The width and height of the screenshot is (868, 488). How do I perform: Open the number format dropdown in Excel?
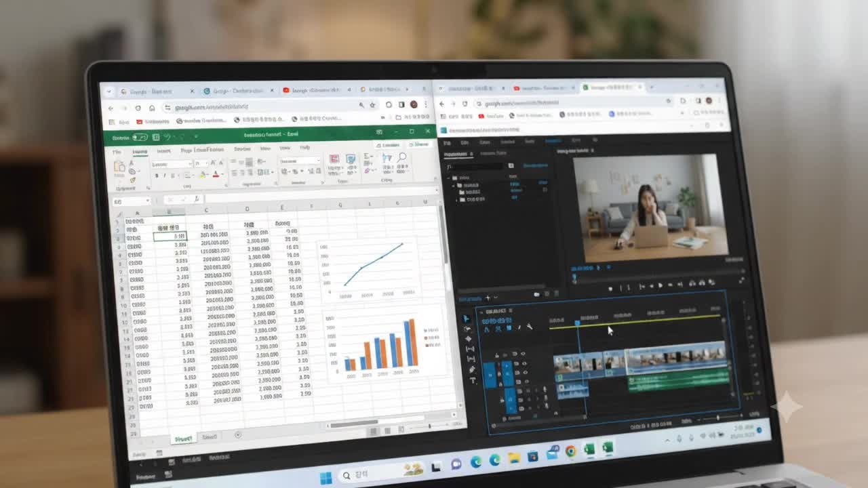[x=318, y=161]
